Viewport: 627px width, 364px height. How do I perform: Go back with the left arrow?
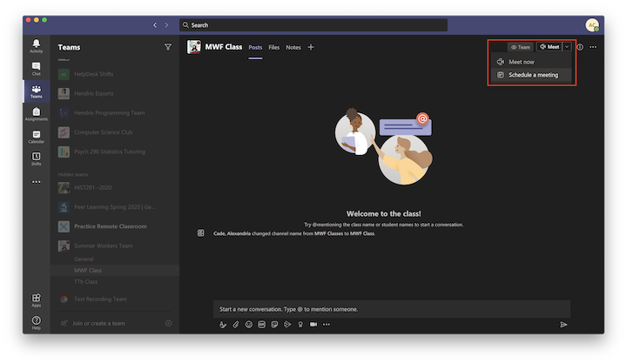[155, 25]
